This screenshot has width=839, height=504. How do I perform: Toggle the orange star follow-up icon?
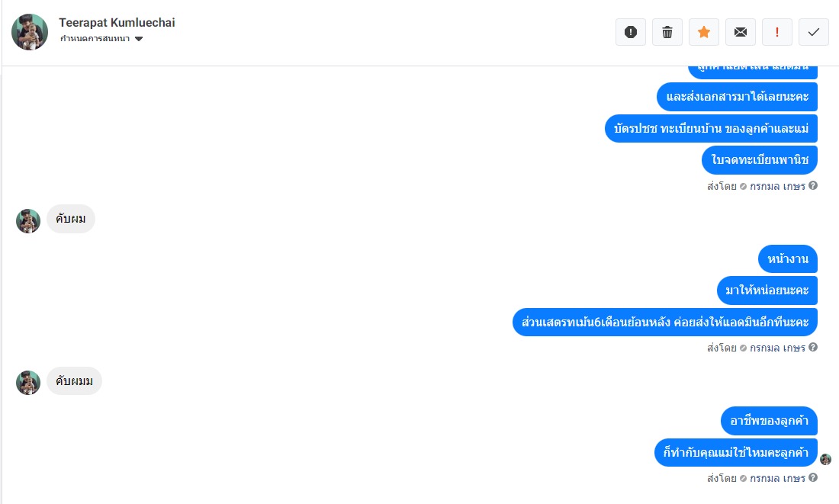click(x=704, y=32)
